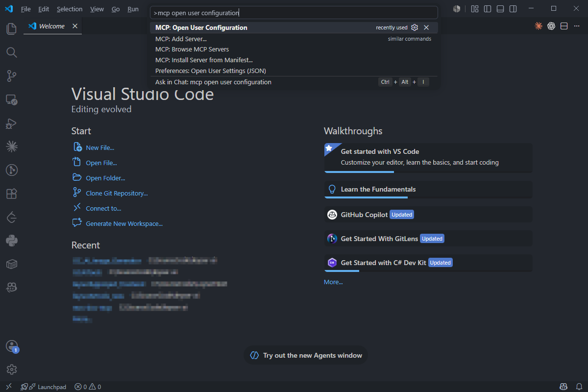
Task: Open the Selection menu
Action: [x=70, y=9]
